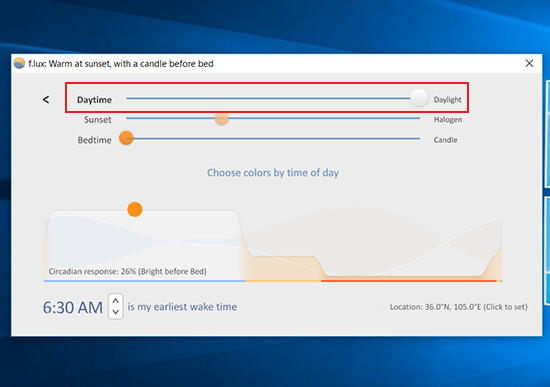Click the Bedtime slider orange handle
Screen dimensions: 550x387
click(x=126, y=138)
